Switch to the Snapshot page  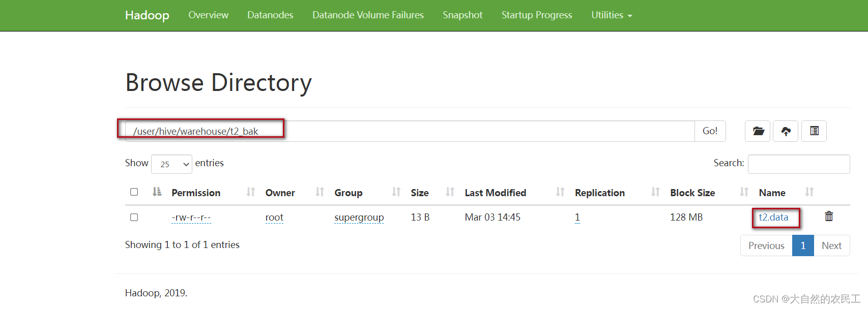(x=462, y=15)
